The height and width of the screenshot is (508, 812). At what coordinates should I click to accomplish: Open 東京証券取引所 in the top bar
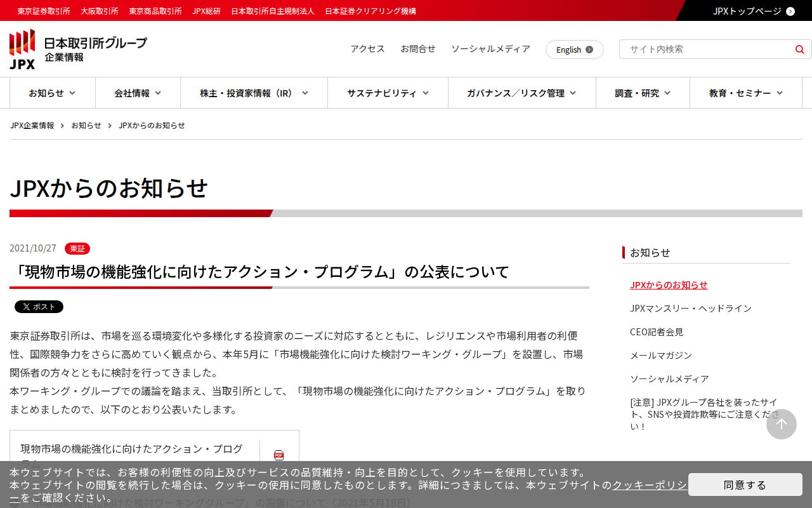44,11
